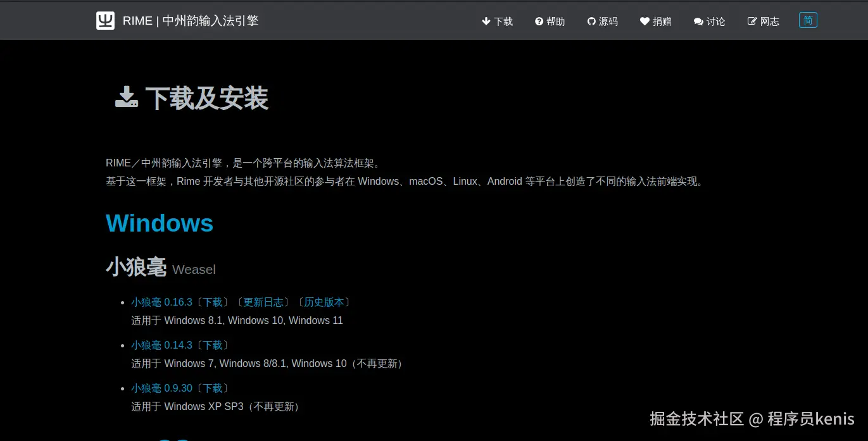Open the 小狼毫 0.14.3 link
Screen dimensions: 868x441
click(161, 345)
